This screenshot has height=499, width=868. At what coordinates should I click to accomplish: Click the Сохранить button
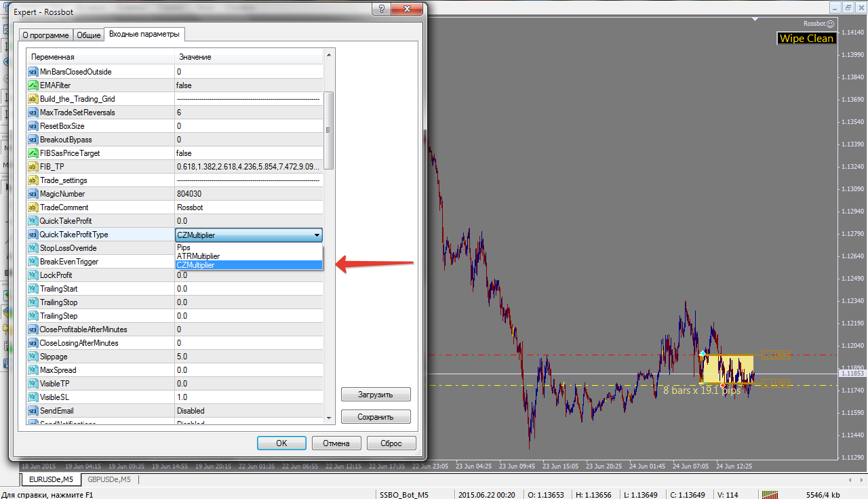click(376, 417)
